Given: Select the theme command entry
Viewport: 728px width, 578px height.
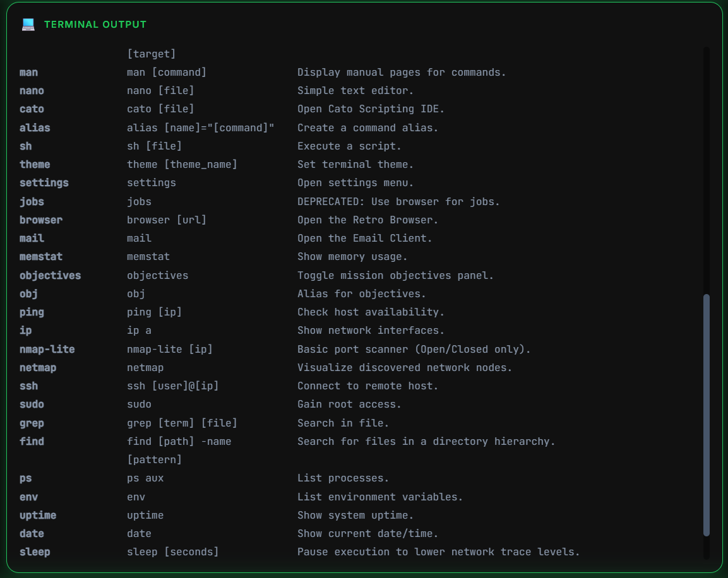Looking at the screenshot, I should 35,165.
